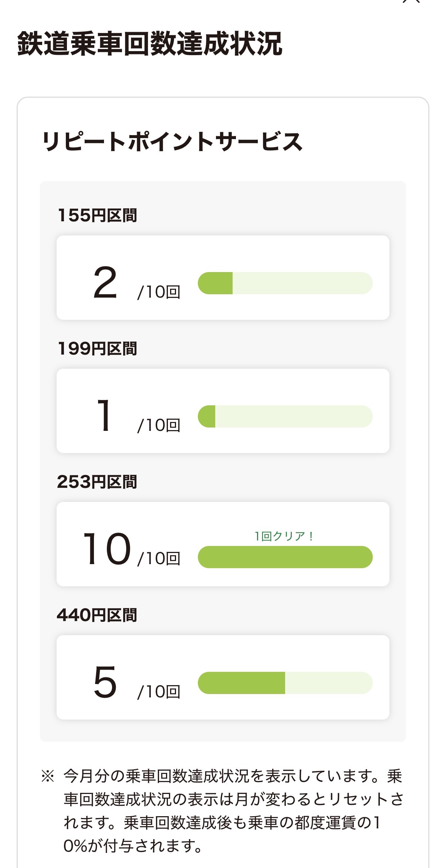Click the large count number 2
The image size is (446, 868).
tap(105, 283)
